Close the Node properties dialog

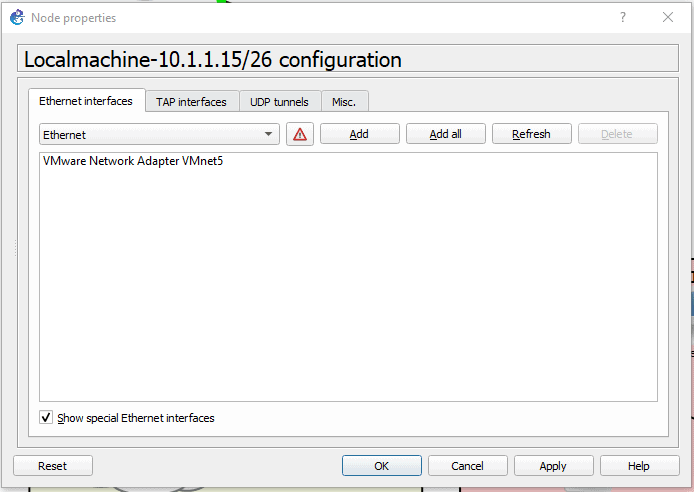pyautogui.click(x=668, y=17)
